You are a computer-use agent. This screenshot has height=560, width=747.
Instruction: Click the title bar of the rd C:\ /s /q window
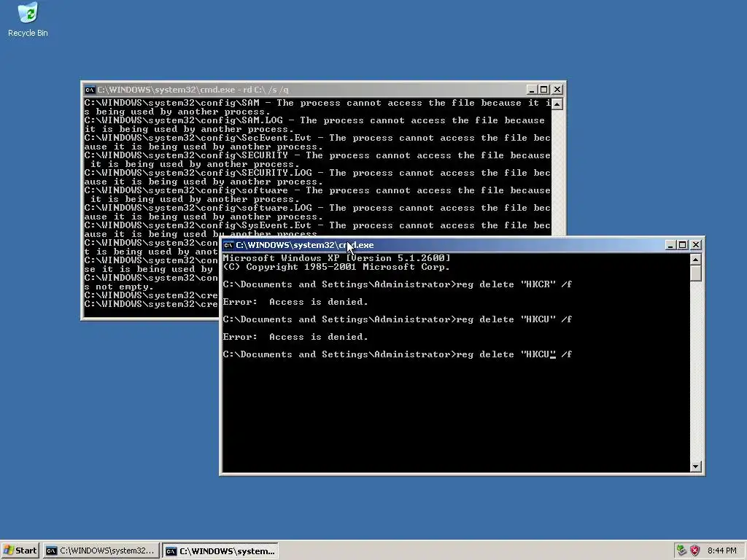[x=305, y=90]
